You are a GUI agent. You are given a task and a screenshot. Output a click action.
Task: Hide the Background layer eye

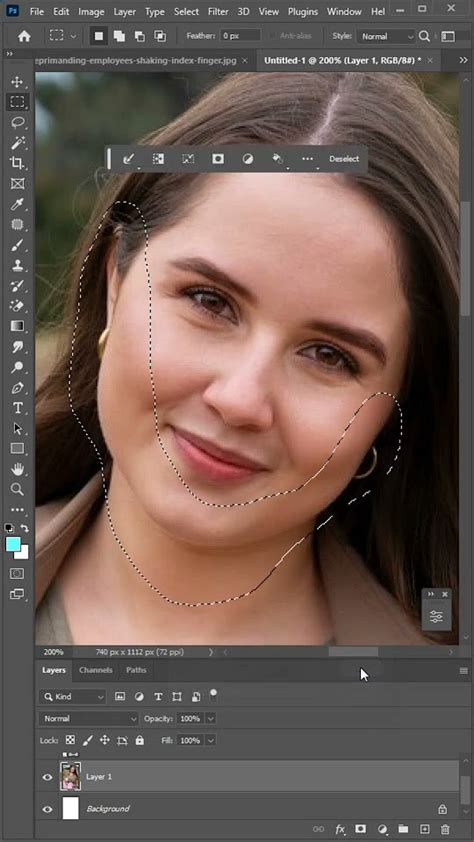click(47, 809)
